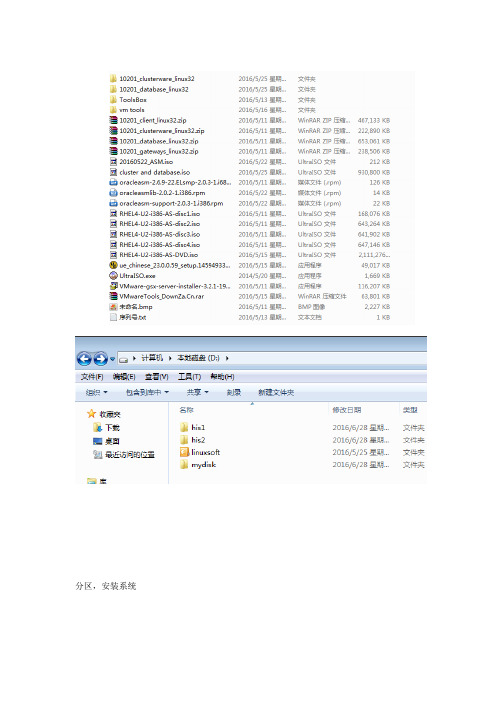Expand the breadcrumb arrow before 计算机
Screen dimensions: 496x702
click(x=134, y=359)
